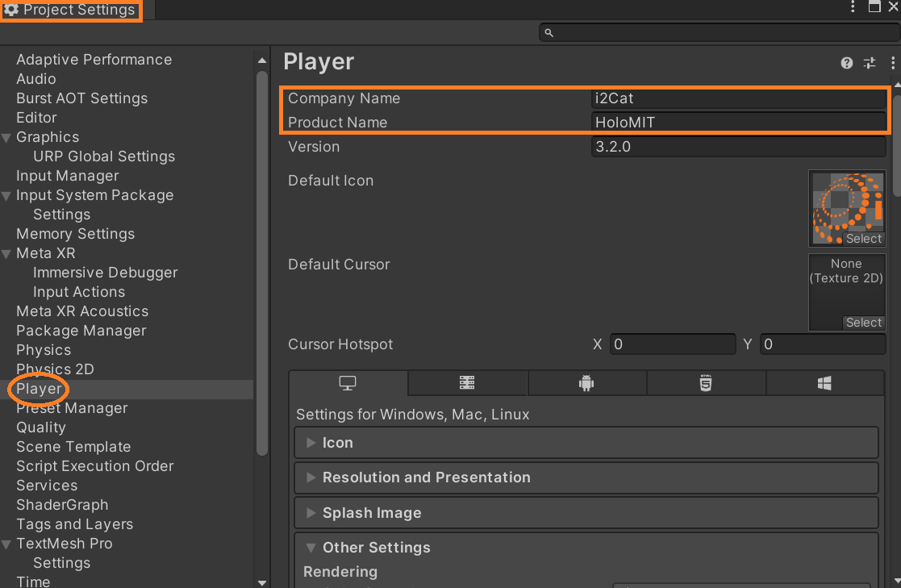Image resolution: width=901 pixels, height=588 pixels.
Task: Open Player help documentation icon
Action: coord(846,63)
